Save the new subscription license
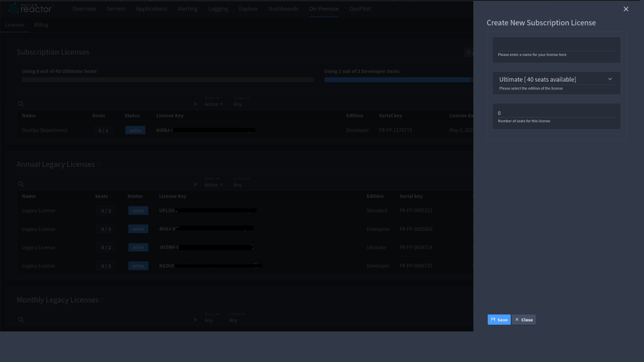Viewport: 644px width, 362px height. point(499,320)
